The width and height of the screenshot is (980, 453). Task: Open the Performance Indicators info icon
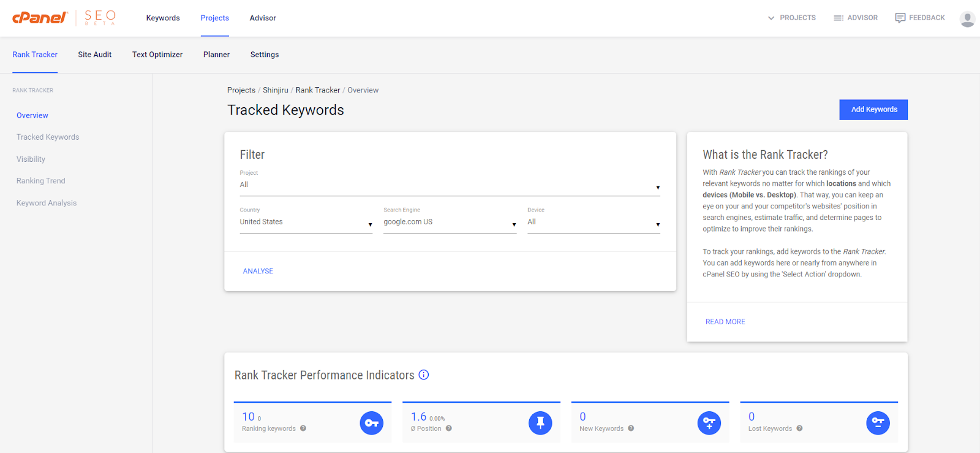(x=424, y=375)
